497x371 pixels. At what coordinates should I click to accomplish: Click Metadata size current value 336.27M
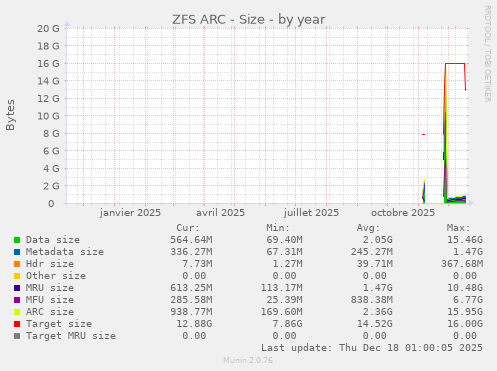[x=191, y=252]
